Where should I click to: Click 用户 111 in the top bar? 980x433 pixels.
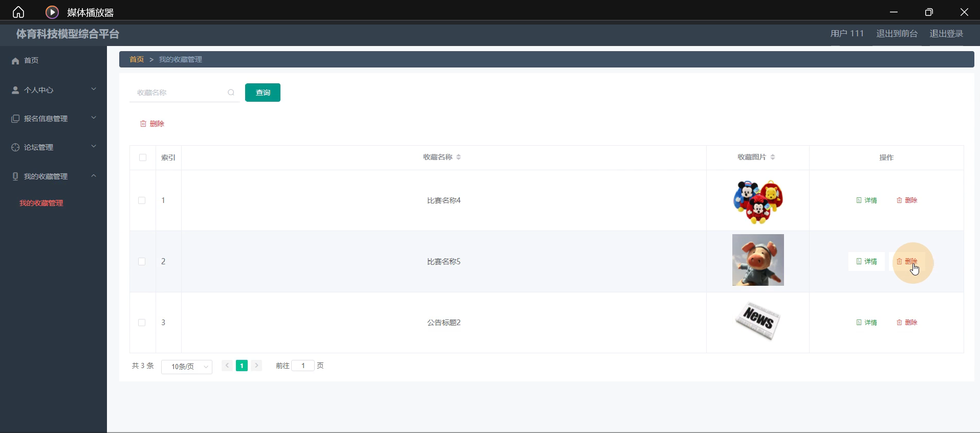[x=847, y=34]
